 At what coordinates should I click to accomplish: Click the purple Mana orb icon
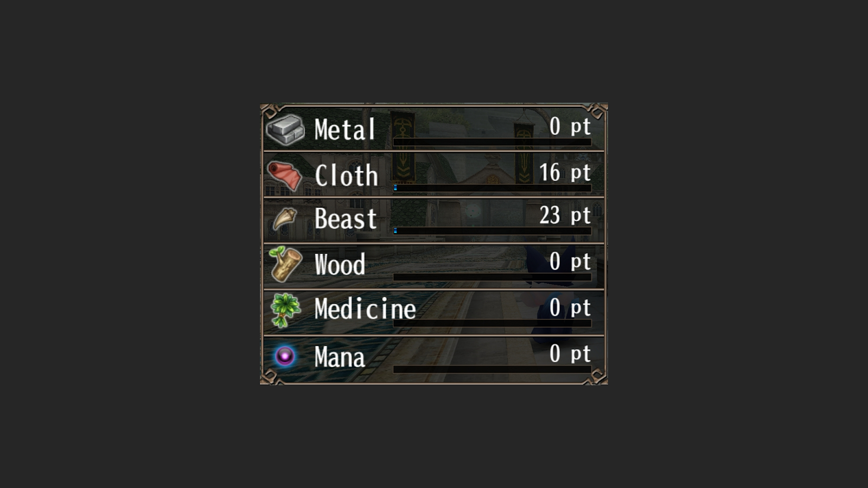pos(285,356)
